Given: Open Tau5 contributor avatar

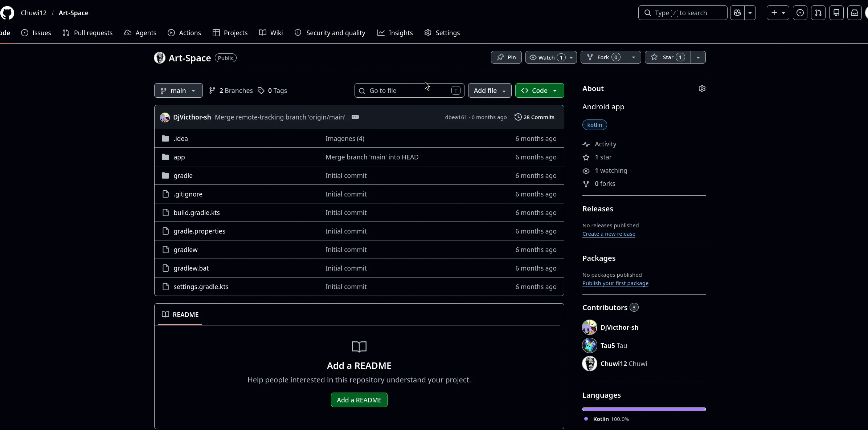Looking at the screenshot, I should click(590, 345).
